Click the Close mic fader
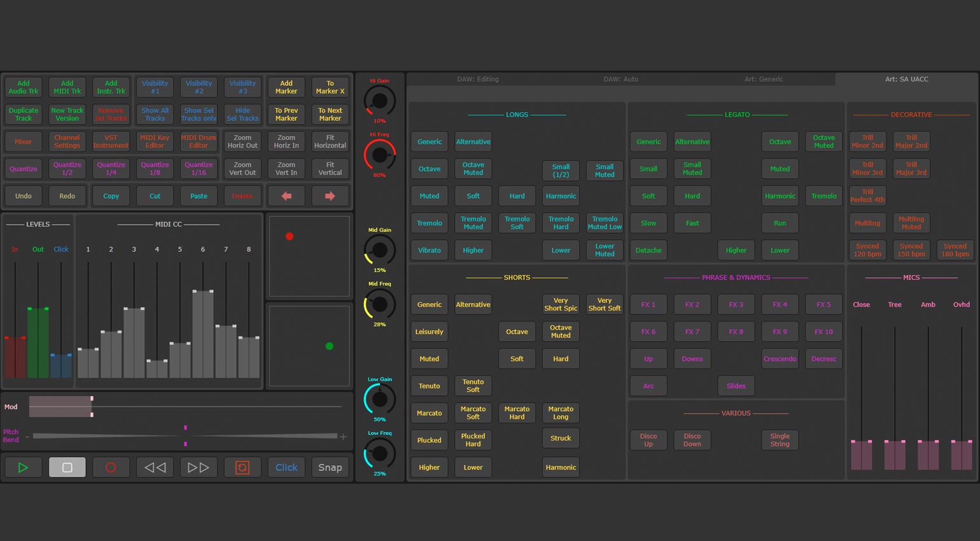This screenshot has height=541, width=980. [861, 442]
